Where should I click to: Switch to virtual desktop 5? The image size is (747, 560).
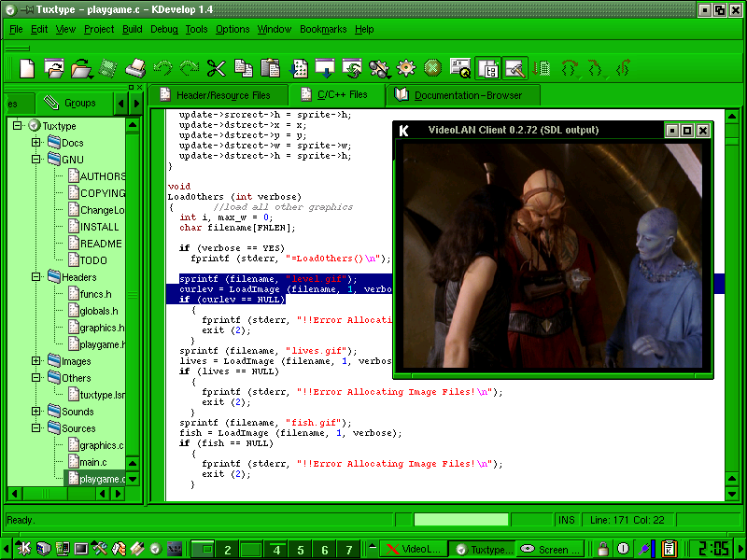click(x=301, y=550)
